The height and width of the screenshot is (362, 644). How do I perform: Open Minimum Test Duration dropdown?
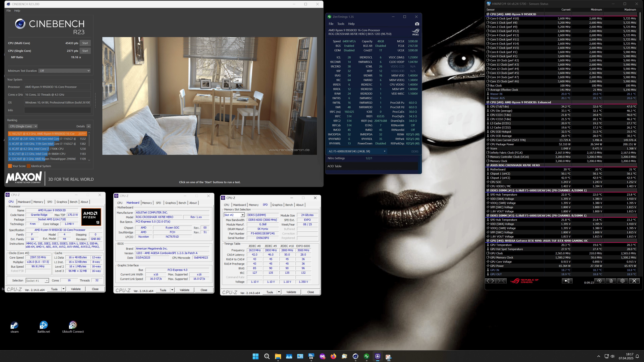(64, 71)
